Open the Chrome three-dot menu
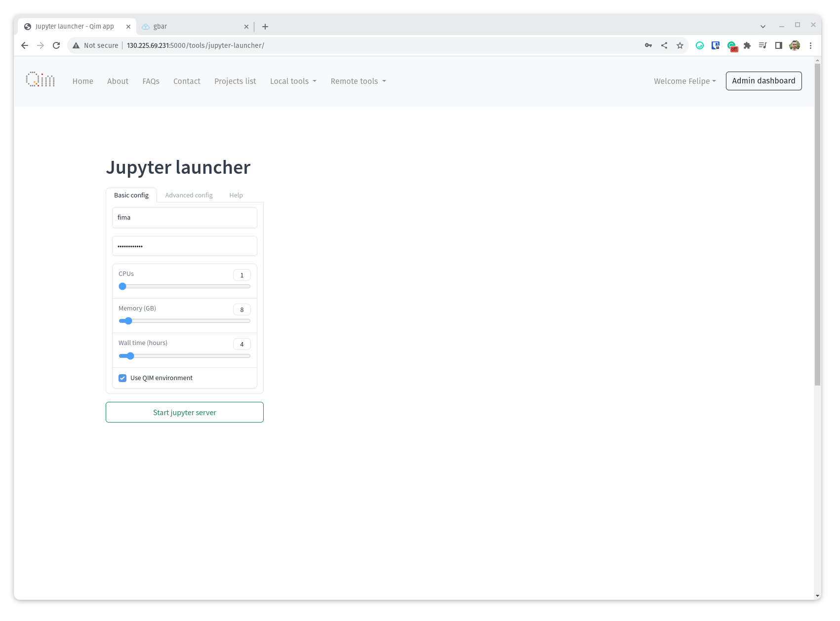The image size is (840, 621). click(810, 45)
